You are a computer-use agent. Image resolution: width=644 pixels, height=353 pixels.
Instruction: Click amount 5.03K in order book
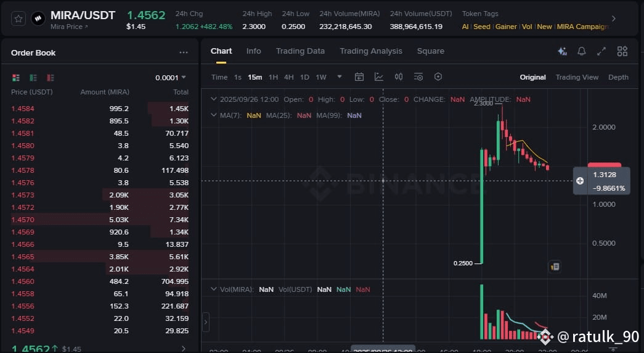(119, 220)
